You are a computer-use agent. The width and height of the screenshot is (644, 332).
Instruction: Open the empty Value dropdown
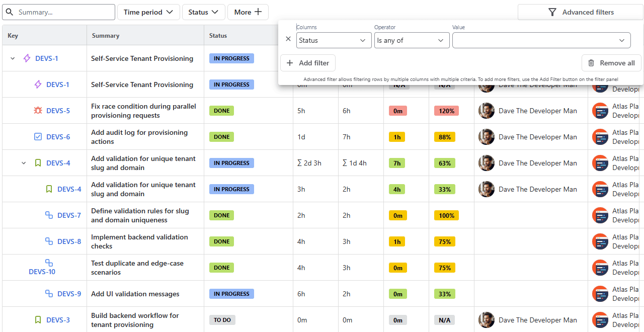tap(541, 40)
